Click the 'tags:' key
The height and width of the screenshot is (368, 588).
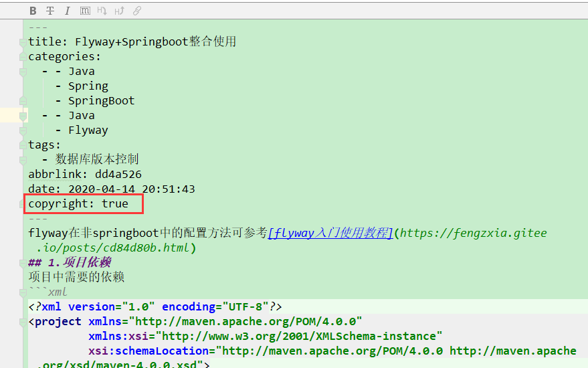[x=44, y=145]
